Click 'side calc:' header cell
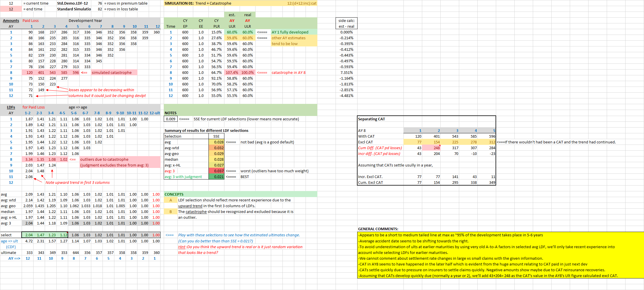 347,20
